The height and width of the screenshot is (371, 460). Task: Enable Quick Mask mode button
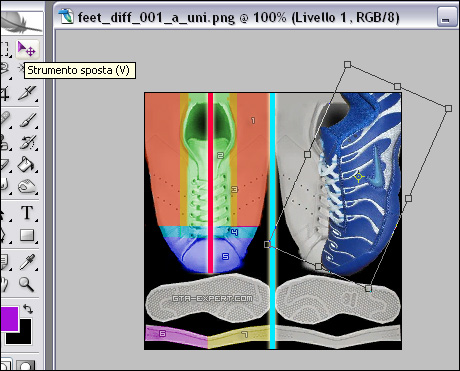point(25,365)
